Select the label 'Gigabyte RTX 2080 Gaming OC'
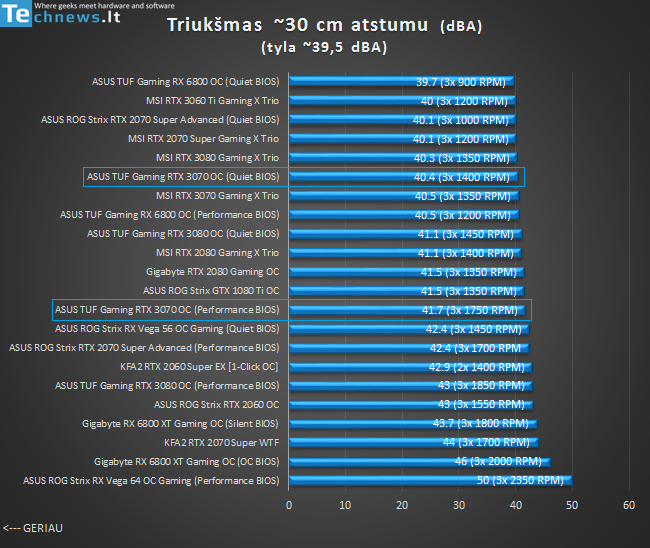This screenshot has width=650, height=548. click(x=212, y=272)
